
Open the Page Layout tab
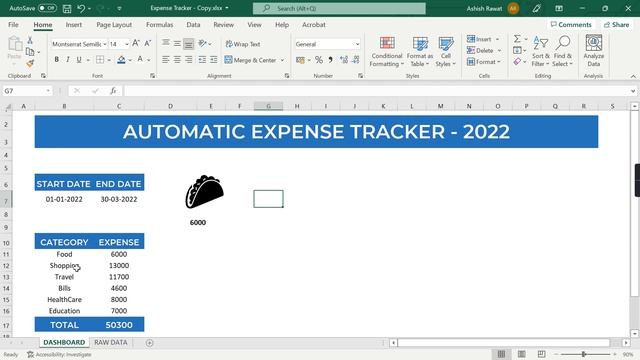(x=114, y=25)
